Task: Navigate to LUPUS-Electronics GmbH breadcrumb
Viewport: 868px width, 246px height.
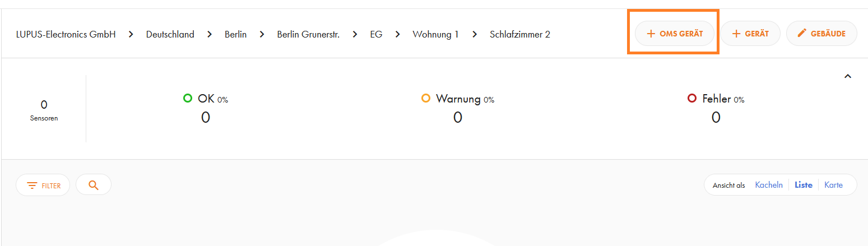Action: (66, 34)
